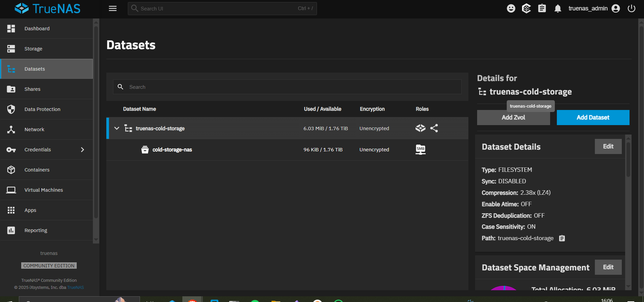This screenshot has height=302, width=644.
Task: Open the Virtual Machines menu item
Action: pyautogui.click(x=46, y=190)
